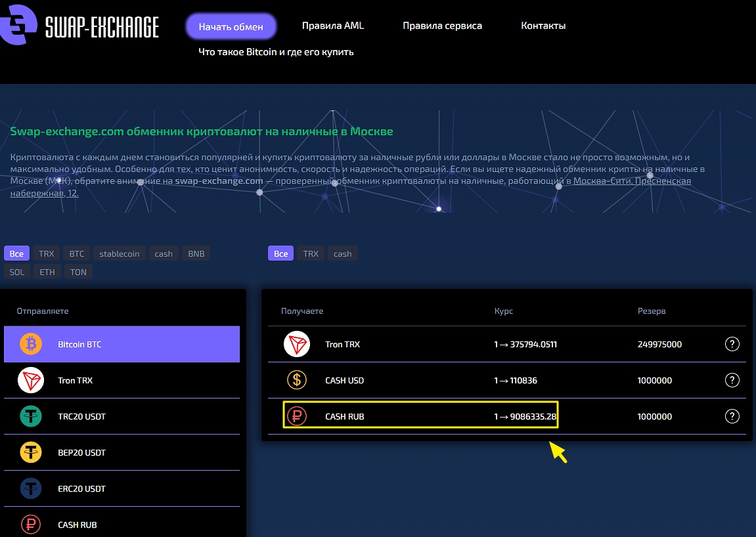Click the 'Получаете' column header
Image resolution: width=756 pixels, height=537 pixels.
tap(302, 311)
